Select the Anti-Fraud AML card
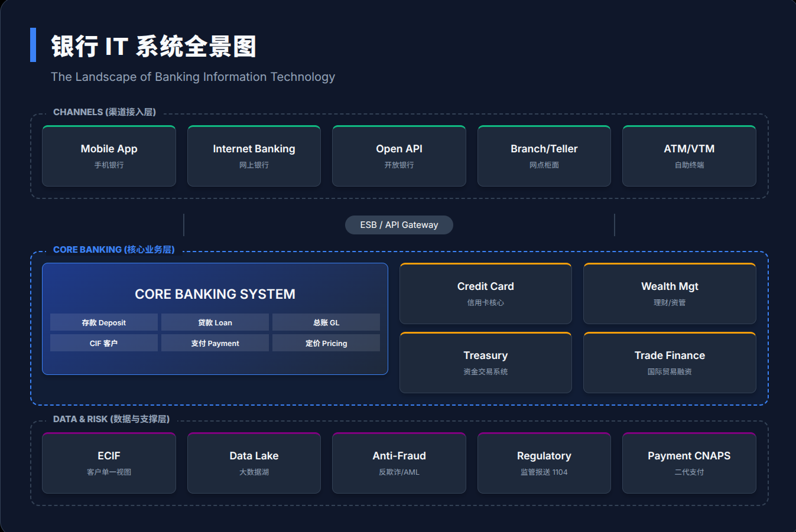This screenshot has width=796, height=532. pos(399,463)
